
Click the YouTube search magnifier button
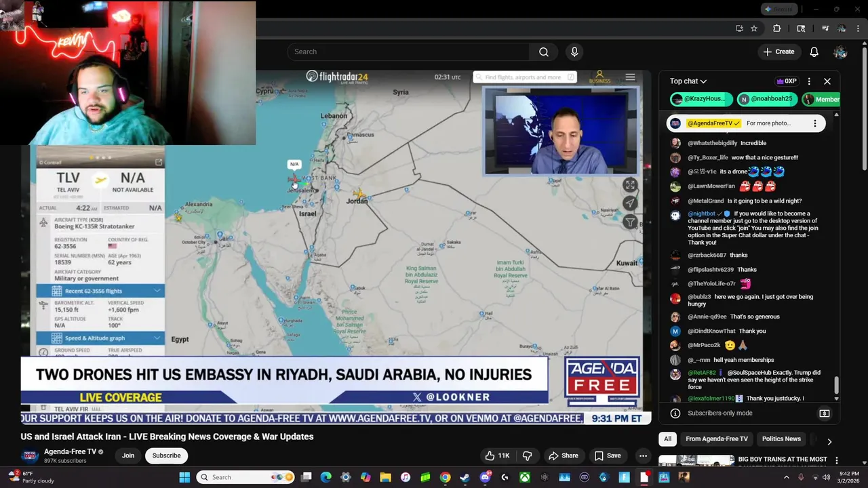(544, 52)
